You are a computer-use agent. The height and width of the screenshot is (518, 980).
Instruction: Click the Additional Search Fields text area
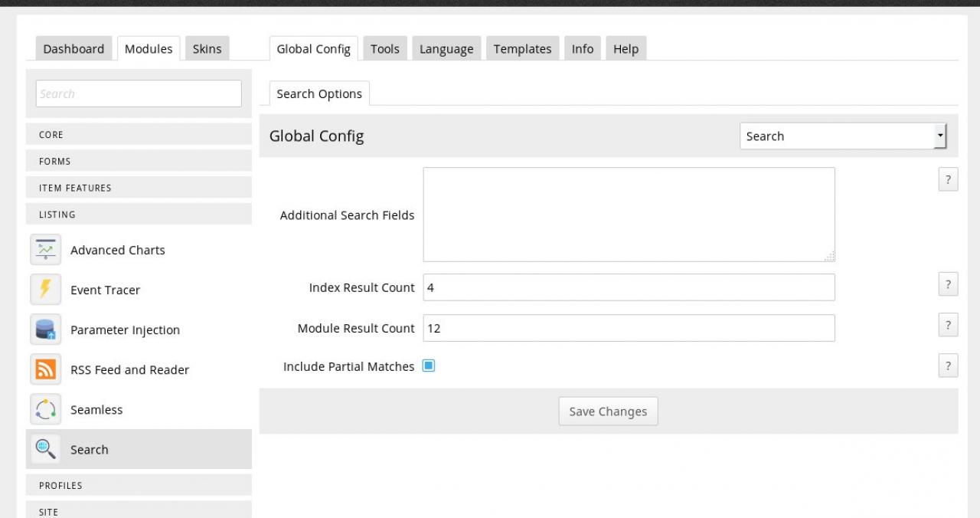(x=629, y=215)
